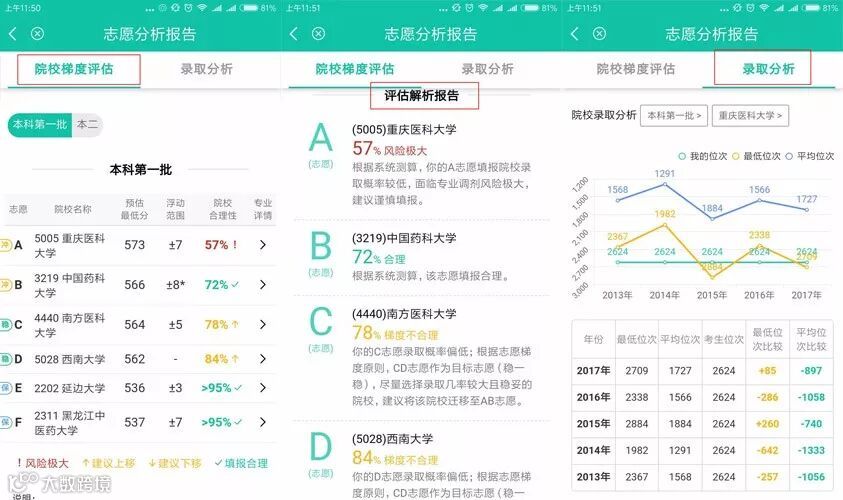Screen dimensions: 843x500
Task: Open details arrow for 延边大学 row
Action: pos(262,388)
